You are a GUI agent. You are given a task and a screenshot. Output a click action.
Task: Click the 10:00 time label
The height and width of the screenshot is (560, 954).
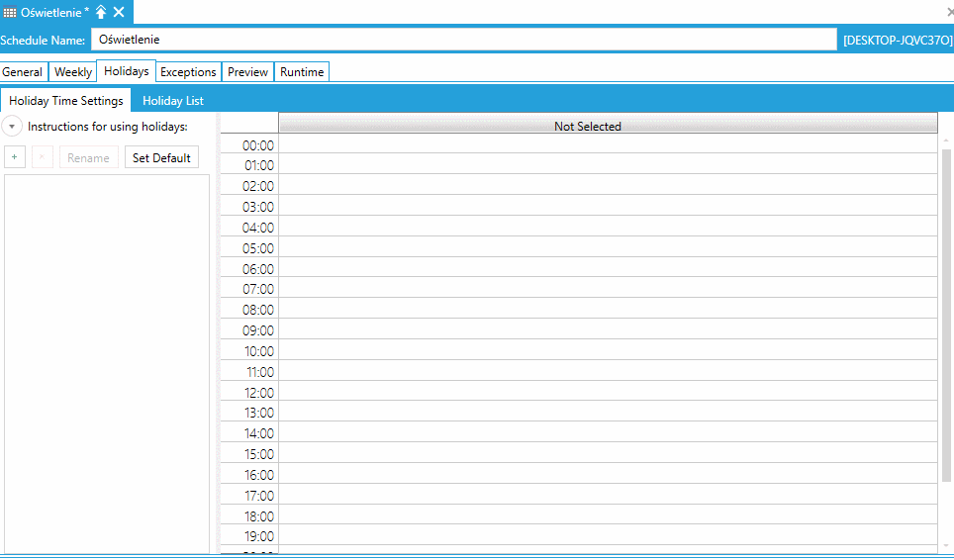click(258, 351)
